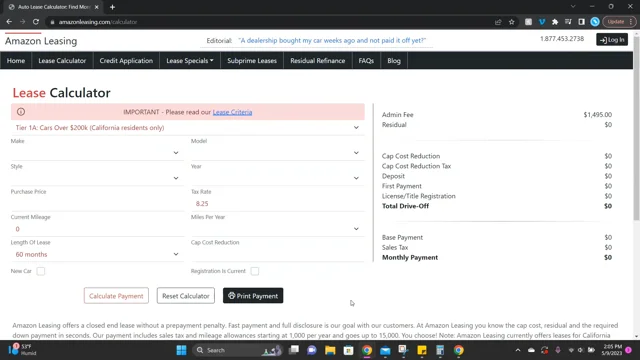Click Print Payment button
Viewport: 640px width, 360px height.
pyautogui.click(x=253, y=296)
